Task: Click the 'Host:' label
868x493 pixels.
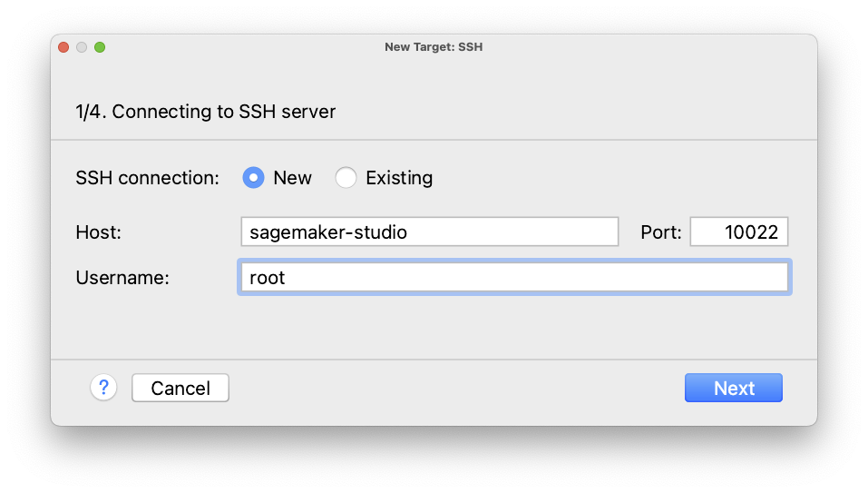Action: pyautogui.click(x=99, y=232)
